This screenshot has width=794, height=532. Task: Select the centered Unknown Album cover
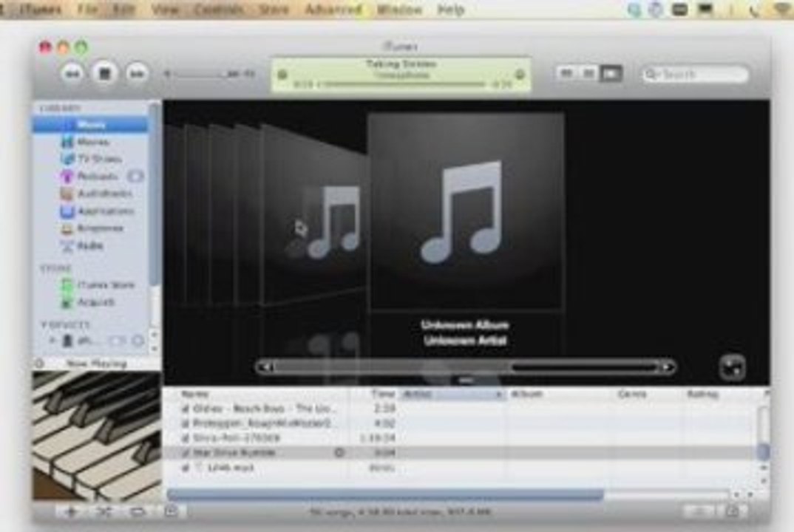tap(466, 211)
